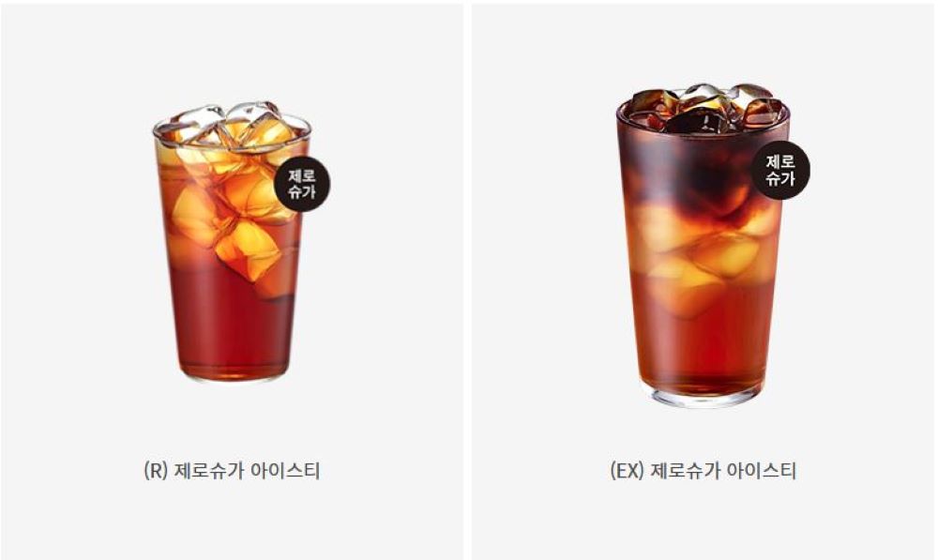This screenshot has height=560, width=938.
Task: Click the "(R)" size prefix in label
Action: click(156, 470)
